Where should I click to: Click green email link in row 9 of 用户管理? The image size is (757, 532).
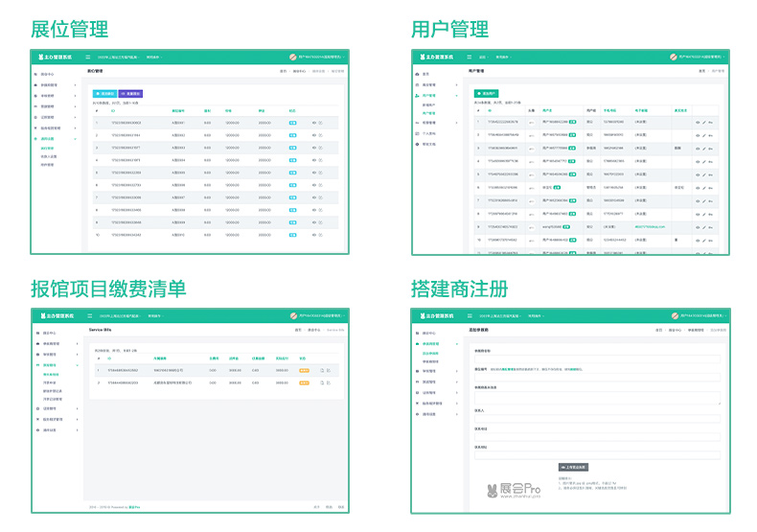(x=650, y=227)
